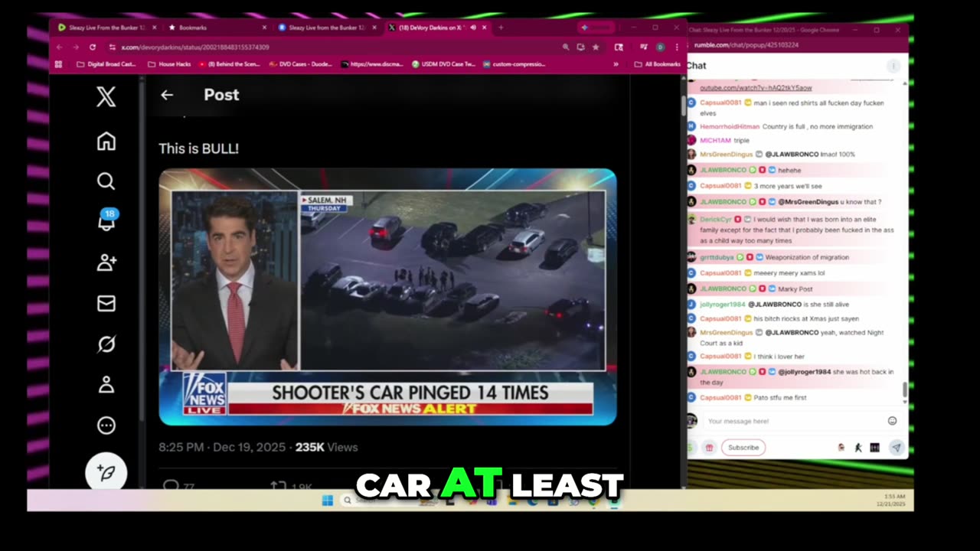The height and width of the screenshot is (551, 980).
Task: Bookmark this page with the star icon
Action: (x=596, y=47)
